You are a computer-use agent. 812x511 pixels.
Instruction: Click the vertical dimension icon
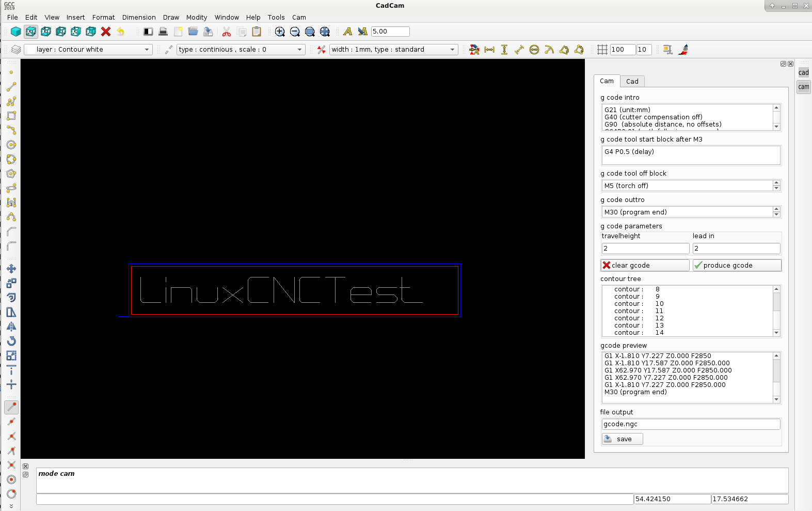[504, 50]
